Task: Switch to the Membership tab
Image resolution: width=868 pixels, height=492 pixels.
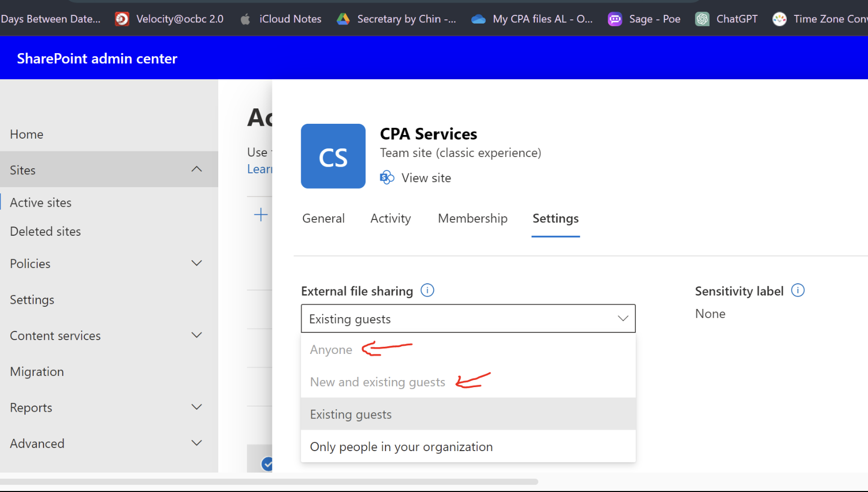Action: point(472,218)
